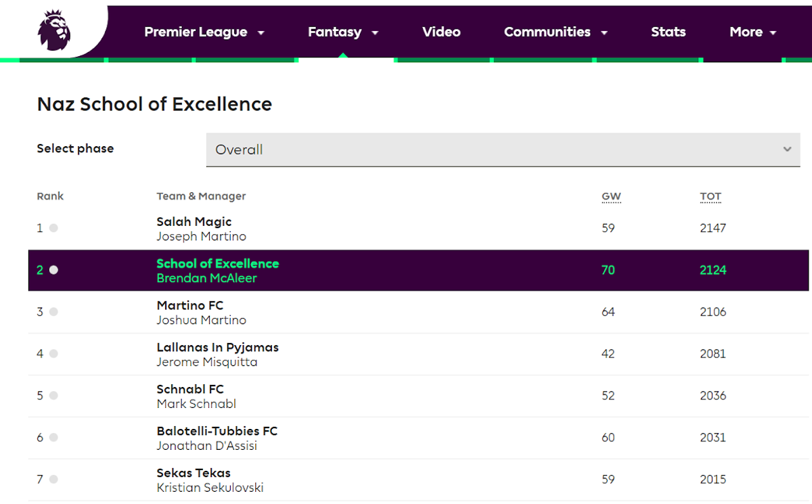Image resolution: width=812 pixels, height=504 pixels.
Task: Open the Schnabl FC team
Action: click(x=190, y=390)
